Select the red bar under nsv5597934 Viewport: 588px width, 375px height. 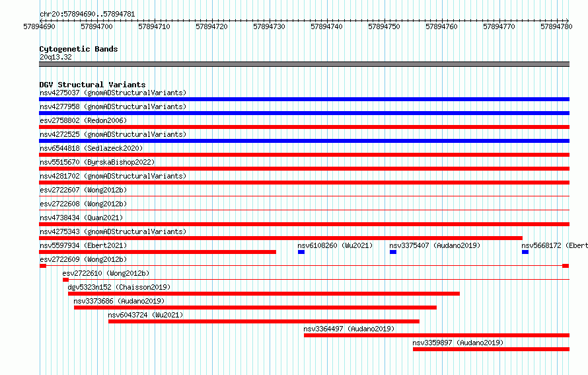coord(157,252)
